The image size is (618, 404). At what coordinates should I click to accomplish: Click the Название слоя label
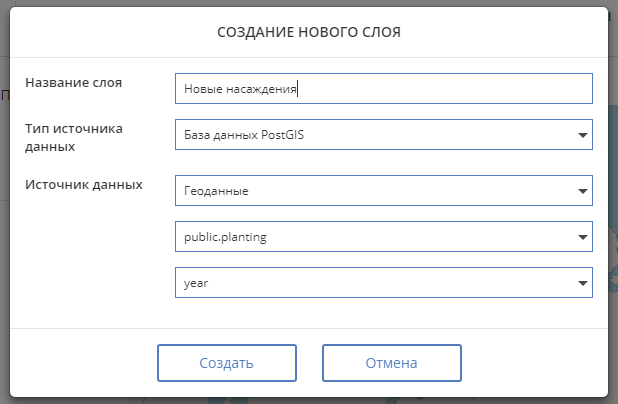[73, 83]
